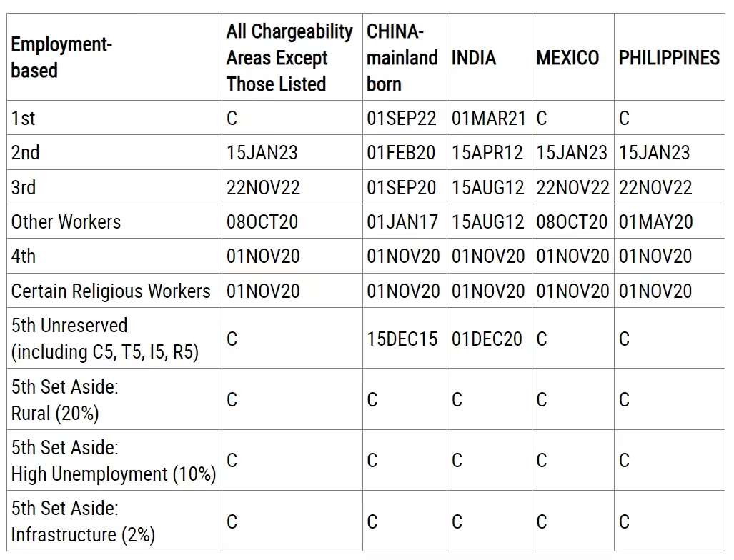This screenshot has width=734, height=560.
Task: Click the 01SEP22 date cell
Action: [x=401, y=118]
